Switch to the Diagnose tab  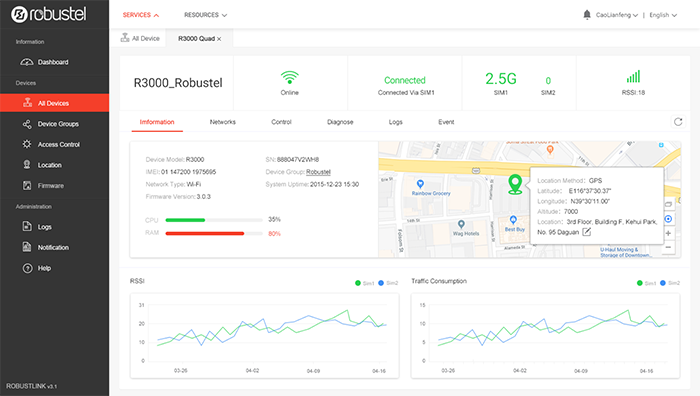(340, 122)
